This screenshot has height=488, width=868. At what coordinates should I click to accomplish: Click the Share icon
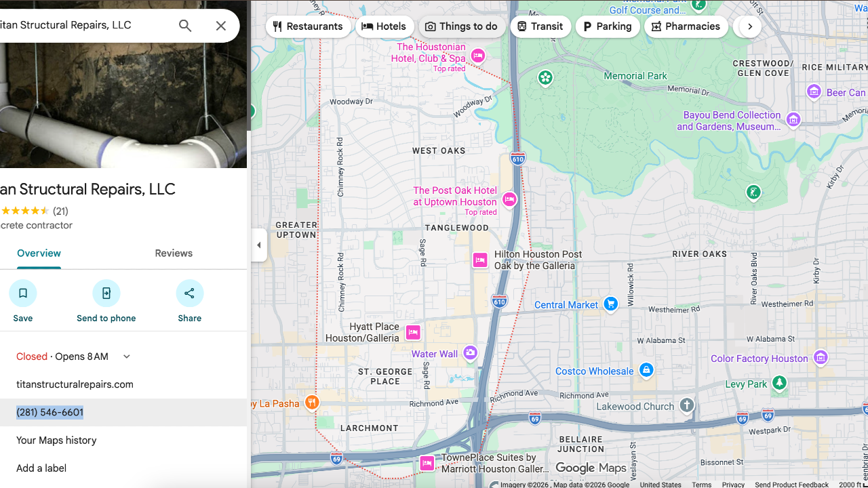tap(190, 293)
